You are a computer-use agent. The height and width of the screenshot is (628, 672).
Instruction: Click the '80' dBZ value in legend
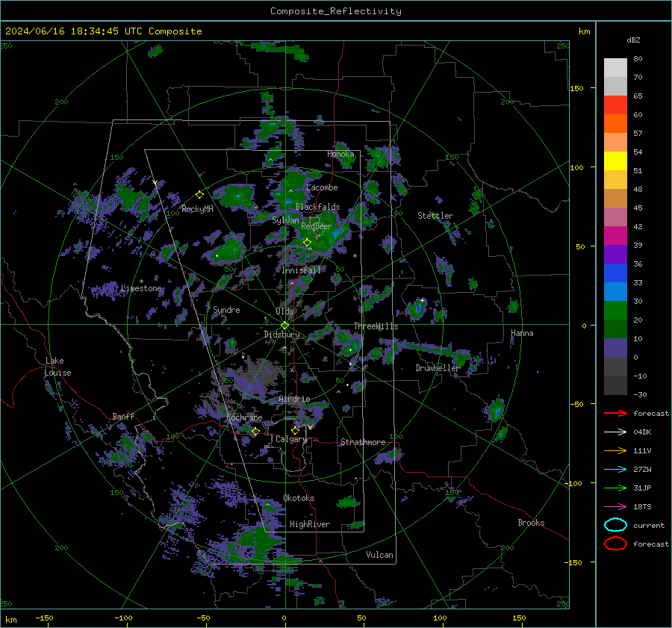click(638, 58)
